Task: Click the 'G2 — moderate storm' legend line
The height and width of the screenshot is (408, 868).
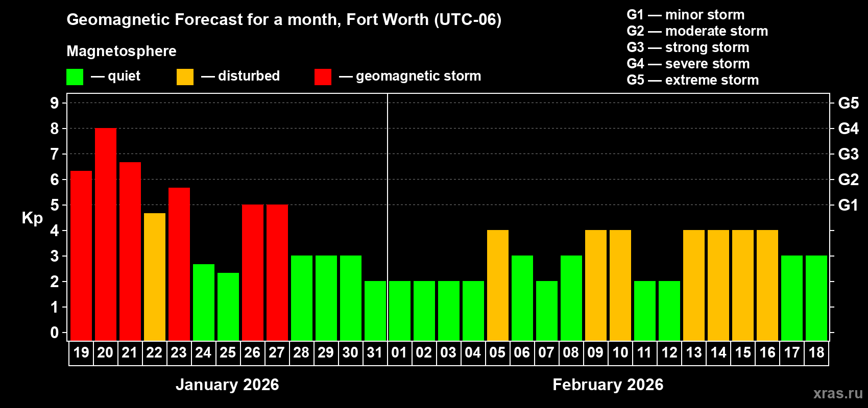Action: (697, 31)
